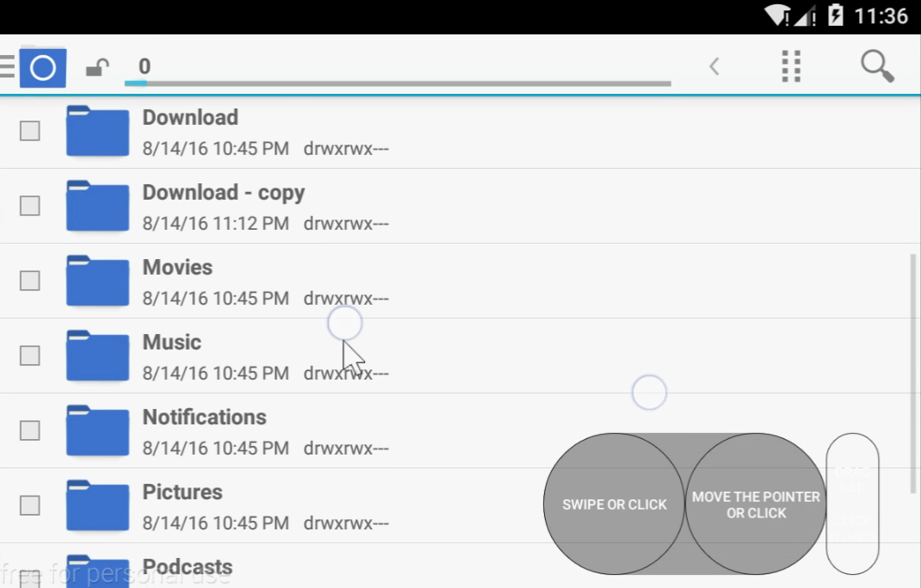Click the vertical list scrollbar
Image resolution: width=921 pixels, height=588 pixels.
[x=912, y=374]
